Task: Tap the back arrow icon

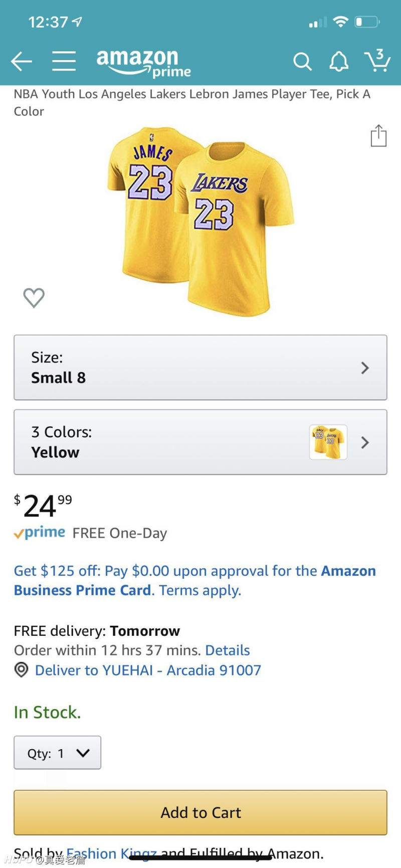Action: 22,62
